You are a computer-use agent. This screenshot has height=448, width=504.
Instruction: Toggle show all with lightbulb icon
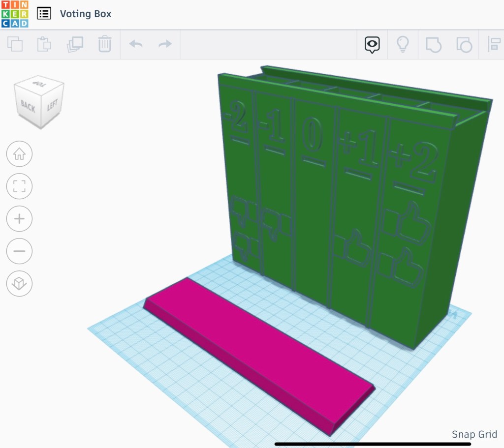point(403,45)
